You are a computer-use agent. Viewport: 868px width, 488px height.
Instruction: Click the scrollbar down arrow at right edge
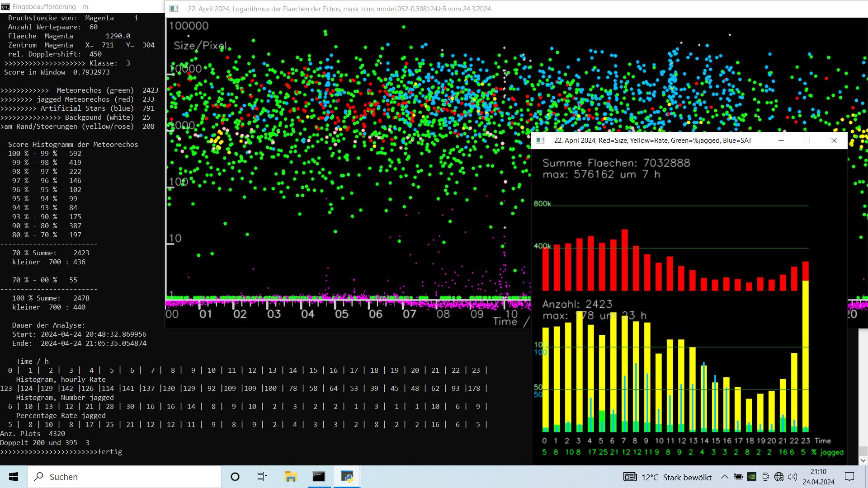863,460
